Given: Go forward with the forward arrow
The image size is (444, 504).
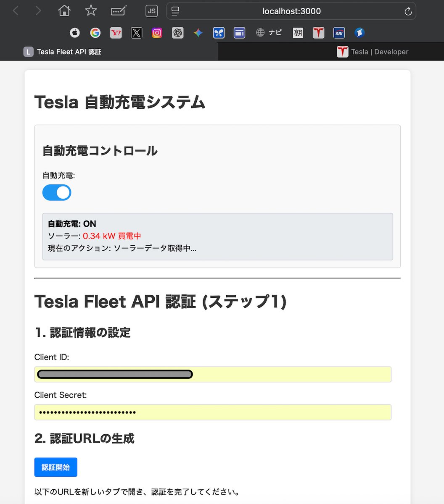Looking at the screenshot, I should click(x=38, y=10).
